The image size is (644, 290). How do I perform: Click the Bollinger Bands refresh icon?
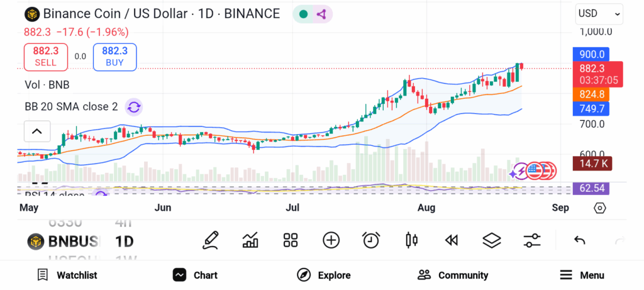click(x=133, y=107)
